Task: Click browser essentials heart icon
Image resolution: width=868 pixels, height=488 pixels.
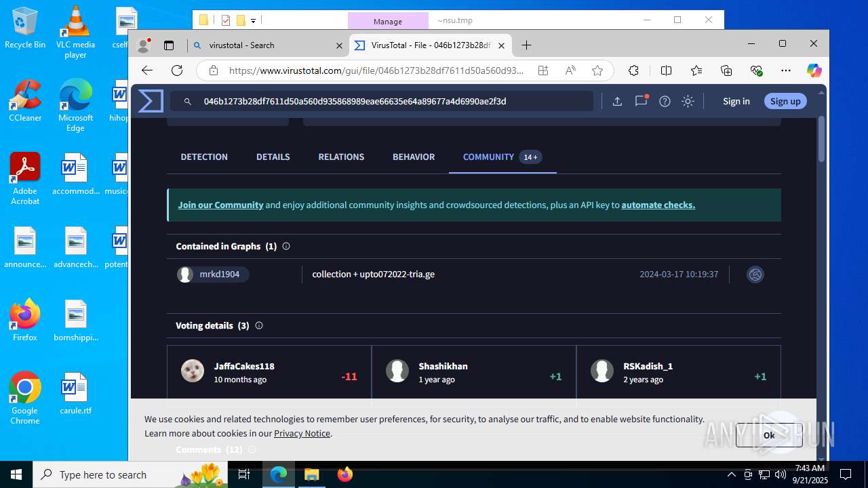Action: (757, 70)
